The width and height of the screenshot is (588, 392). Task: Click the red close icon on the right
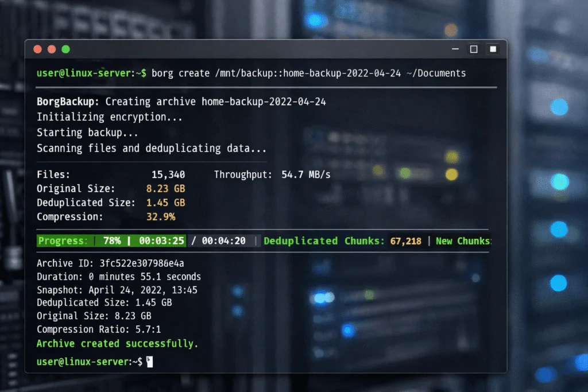coord(493,49)
